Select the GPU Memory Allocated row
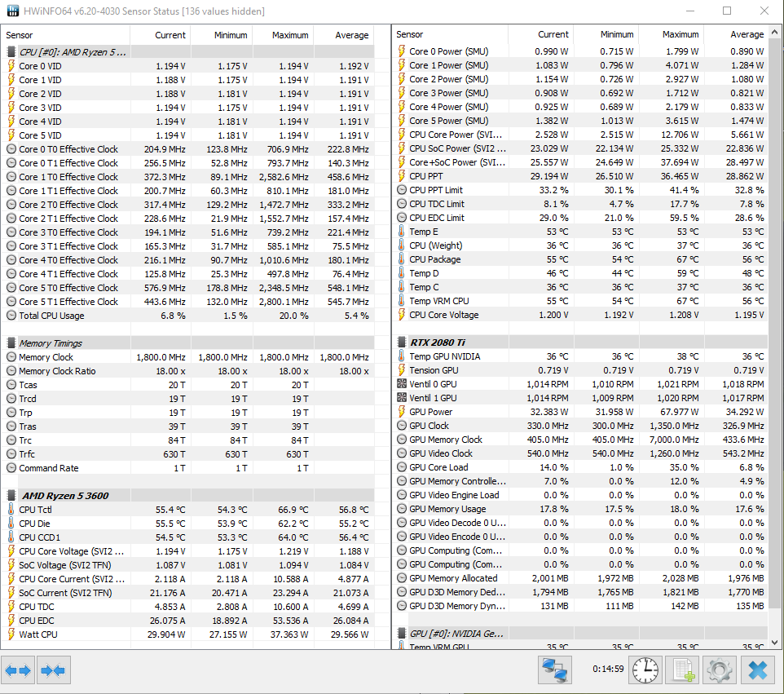784x694 pixels. [x=580, y=578]
